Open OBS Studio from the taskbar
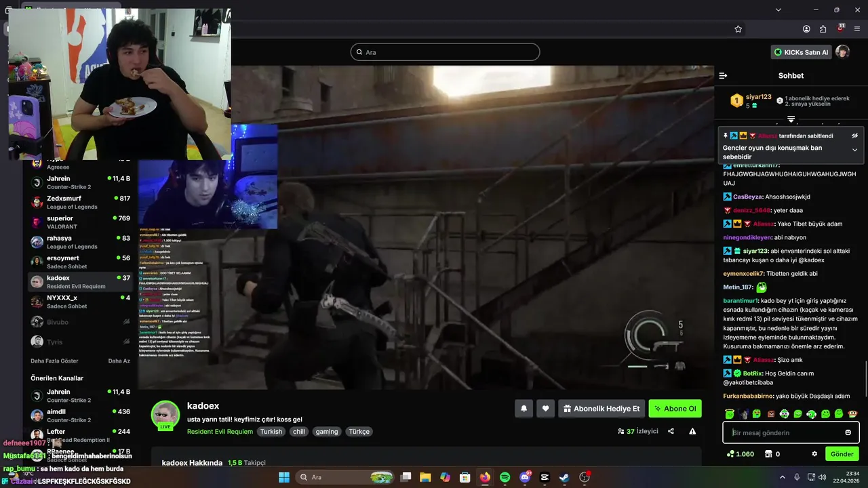Image resolution: width=868 pixels, height=488 pixels. (585, 477)
